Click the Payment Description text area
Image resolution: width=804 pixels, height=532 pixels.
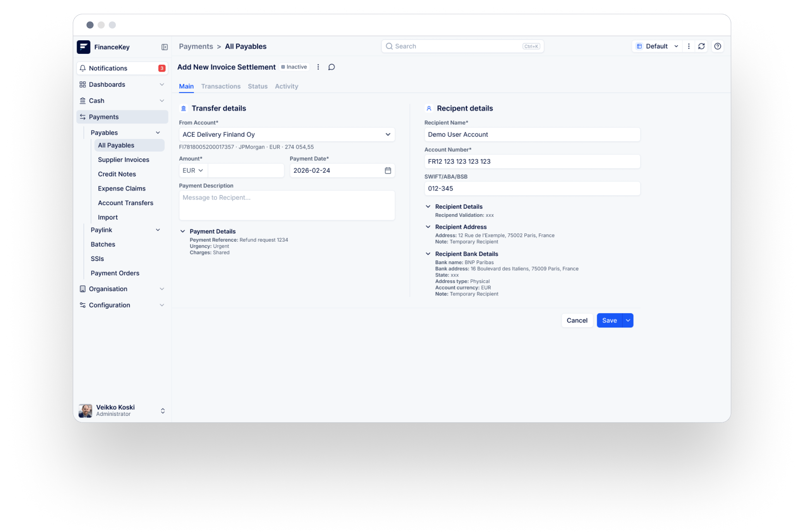[287, 205]
